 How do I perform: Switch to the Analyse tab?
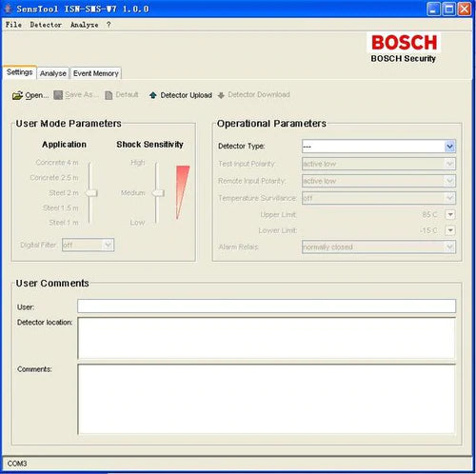coord(53,73)
